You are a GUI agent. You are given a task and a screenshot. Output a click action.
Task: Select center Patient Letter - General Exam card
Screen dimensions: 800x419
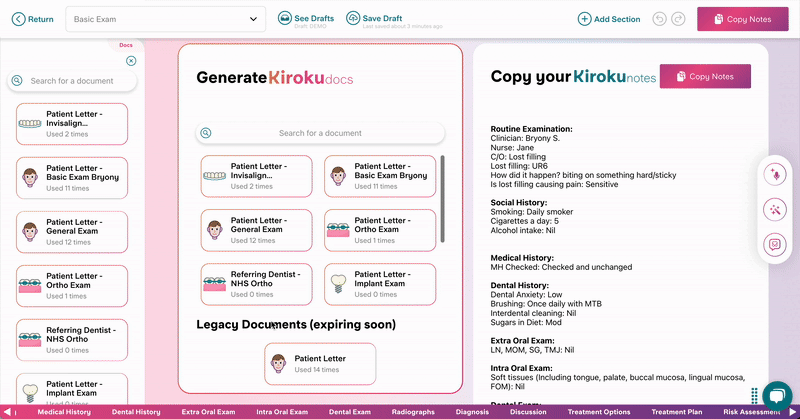click(x=257, y=230)
